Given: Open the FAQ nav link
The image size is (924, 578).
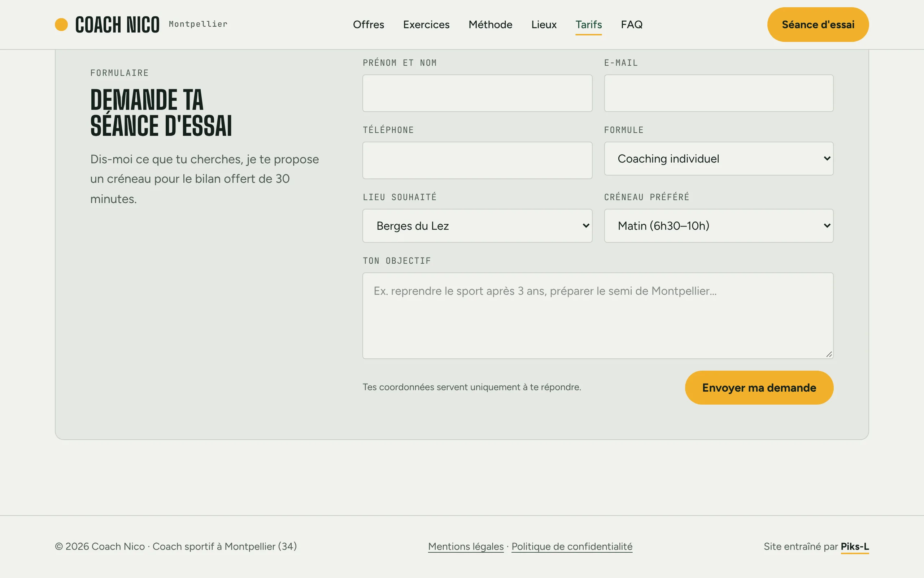Looking at the screenshot, I should point(632,25).
